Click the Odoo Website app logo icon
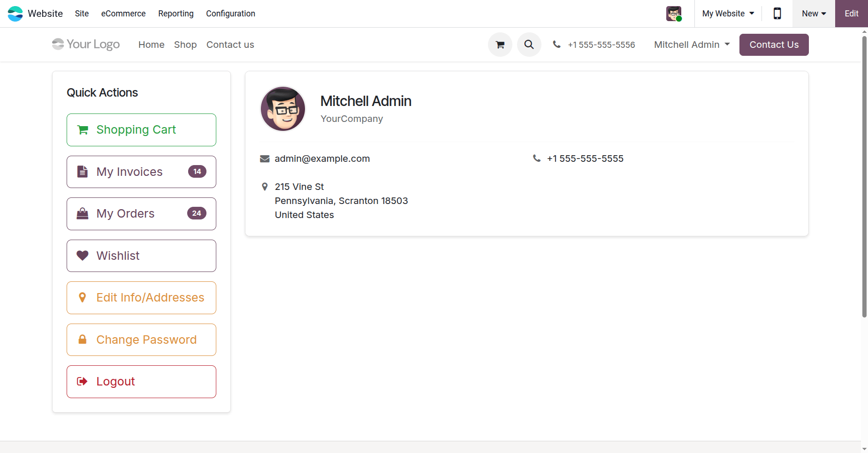 point(15,14)
